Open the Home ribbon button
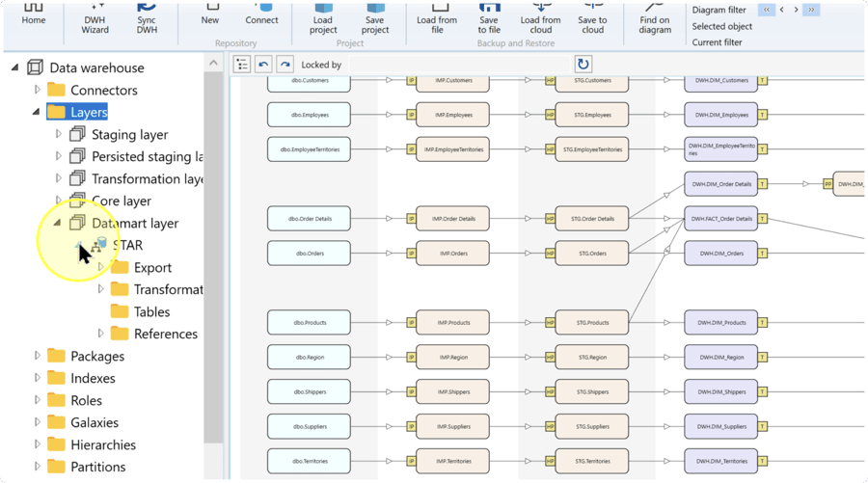Screen dimensions: 868x483 [33, 13]
